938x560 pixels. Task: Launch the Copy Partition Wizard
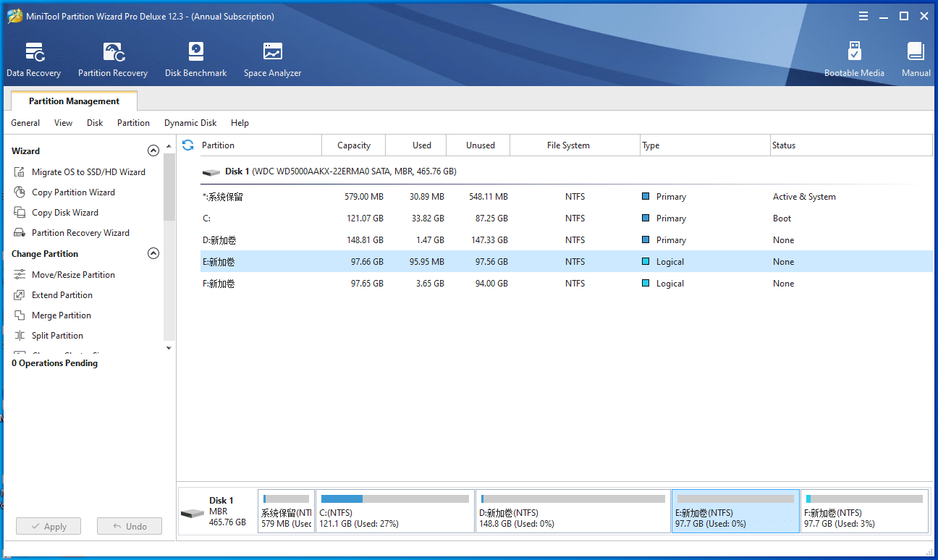coord(64,192)
